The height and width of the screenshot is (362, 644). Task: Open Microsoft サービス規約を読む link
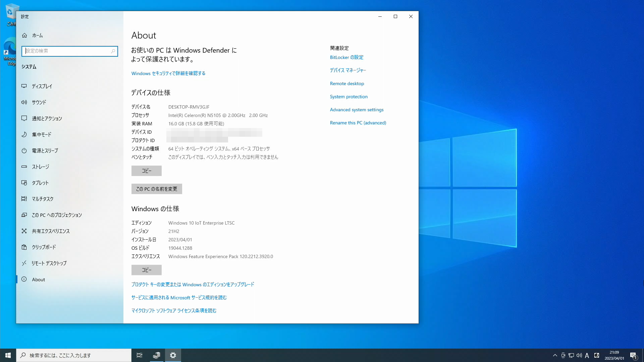pos(179,298)
